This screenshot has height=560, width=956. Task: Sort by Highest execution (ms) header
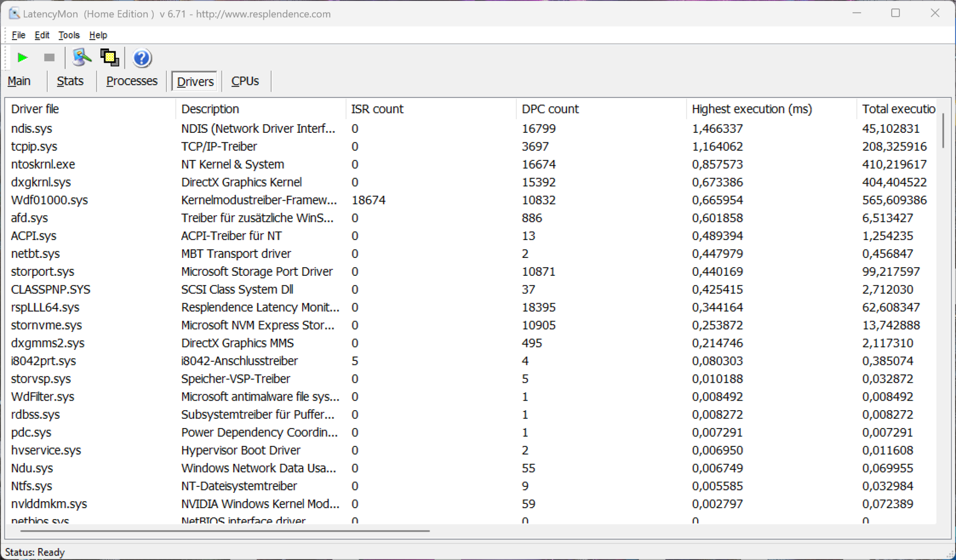click(x=751, y=109)
